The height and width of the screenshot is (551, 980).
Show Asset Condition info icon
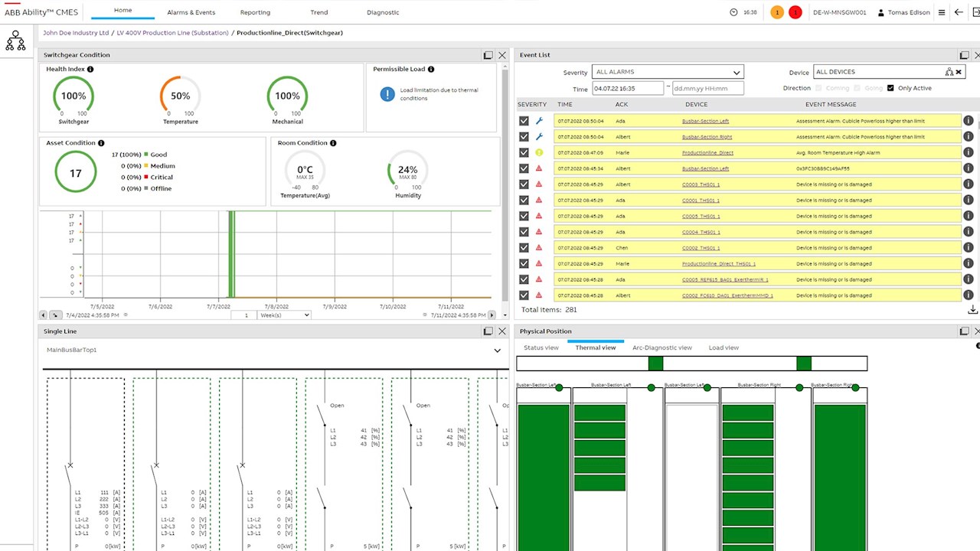[x=101, y=143]
